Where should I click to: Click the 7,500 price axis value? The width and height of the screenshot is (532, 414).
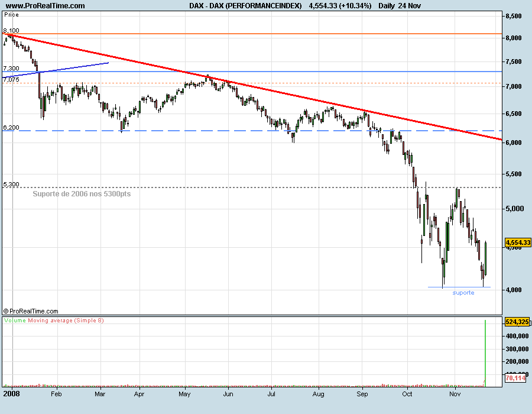514,62
